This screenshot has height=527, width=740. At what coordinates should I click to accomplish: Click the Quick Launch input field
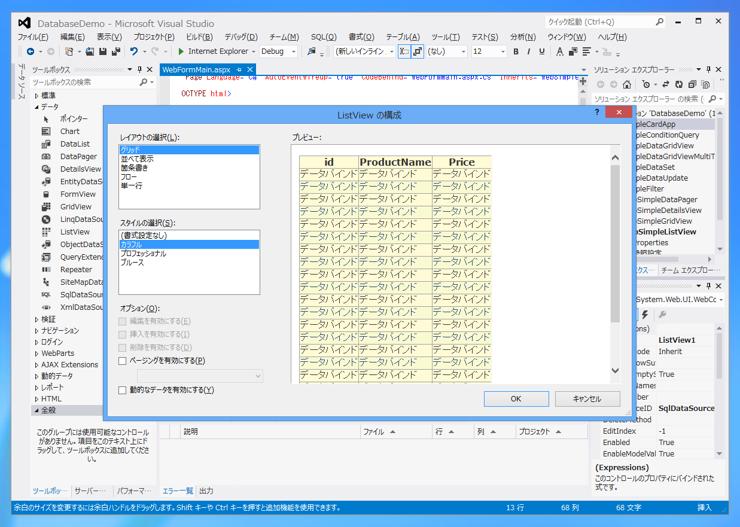click(600, 22)
